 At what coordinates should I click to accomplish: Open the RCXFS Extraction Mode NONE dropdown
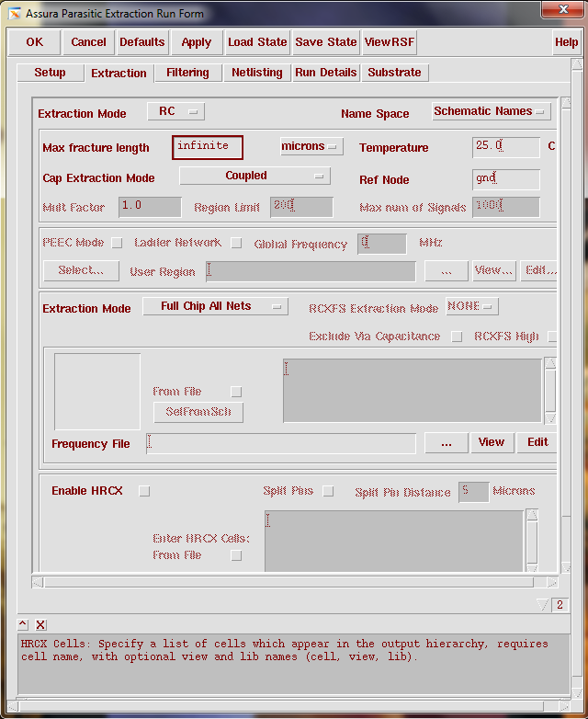[472, 306]
